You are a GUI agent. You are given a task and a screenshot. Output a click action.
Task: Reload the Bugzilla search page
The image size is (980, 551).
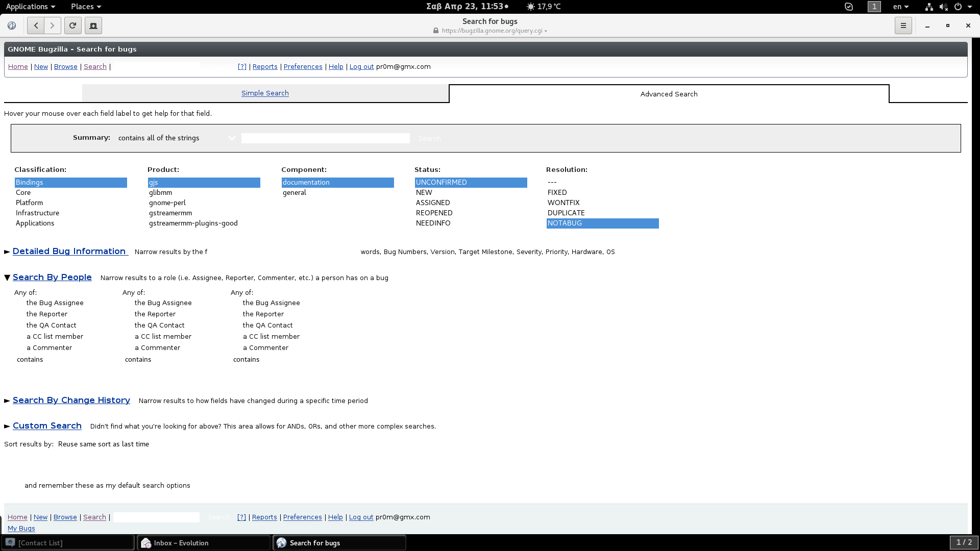coord(72,26)
